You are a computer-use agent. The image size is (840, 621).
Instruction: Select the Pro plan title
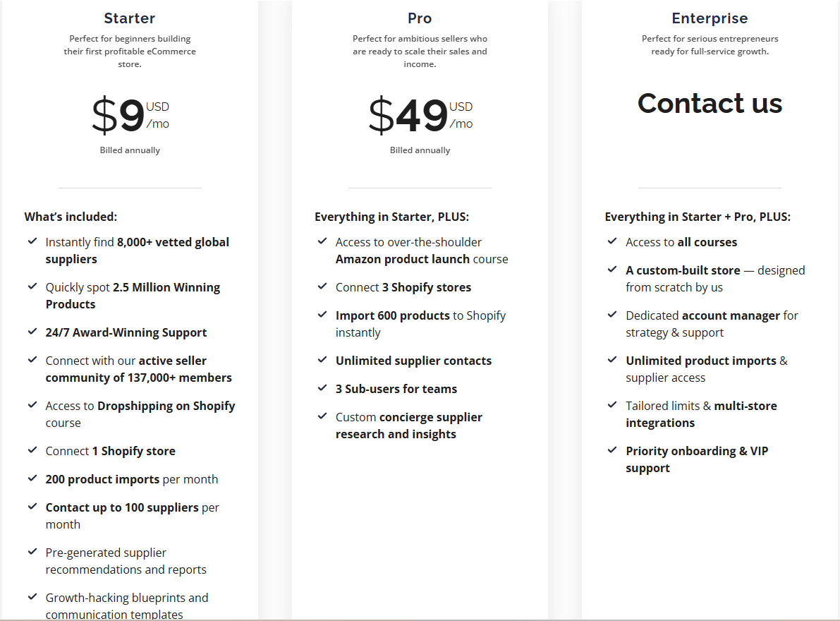click(420, 18)
